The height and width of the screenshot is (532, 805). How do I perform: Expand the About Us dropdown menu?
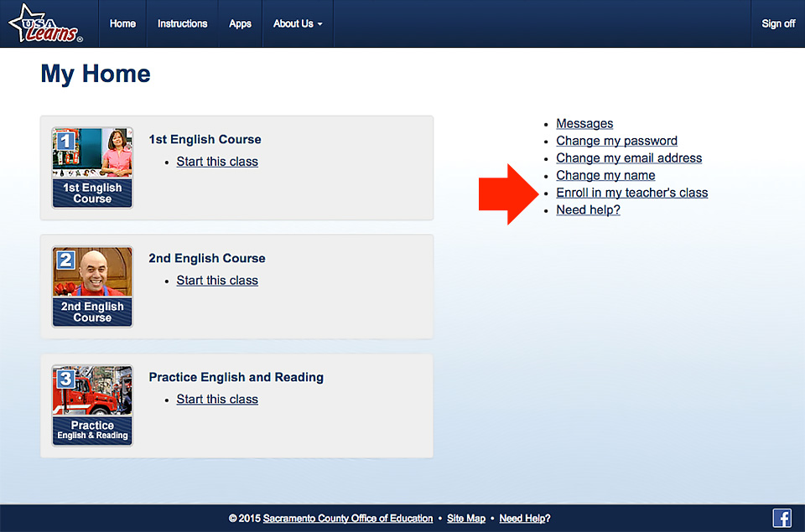click(297, 23)
